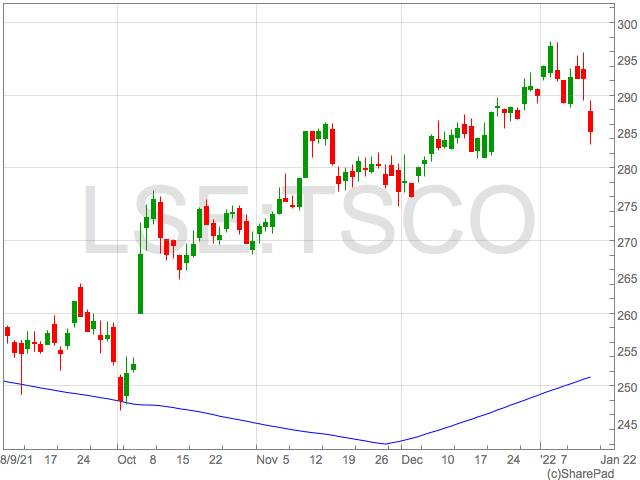Select the 270 price axis label
The height and width of the screenshot is (480, 640).
click(627, 242)
